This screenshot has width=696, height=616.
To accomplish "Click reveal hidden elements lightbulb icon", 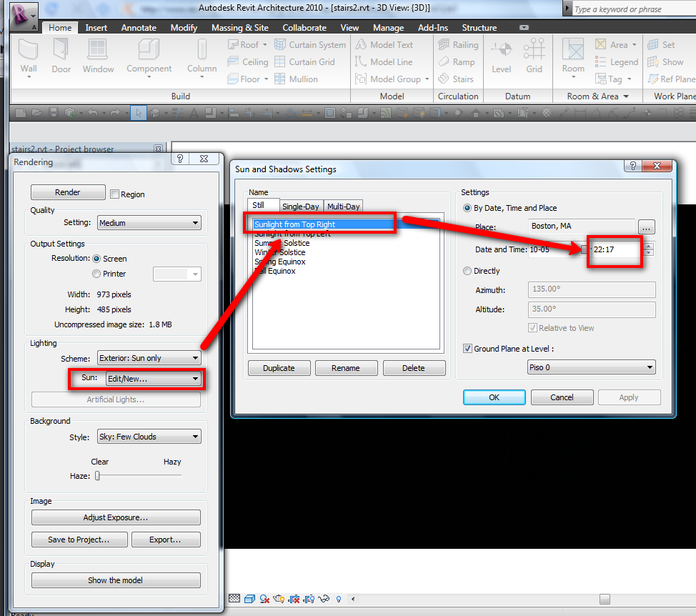I will coord(339,599).
